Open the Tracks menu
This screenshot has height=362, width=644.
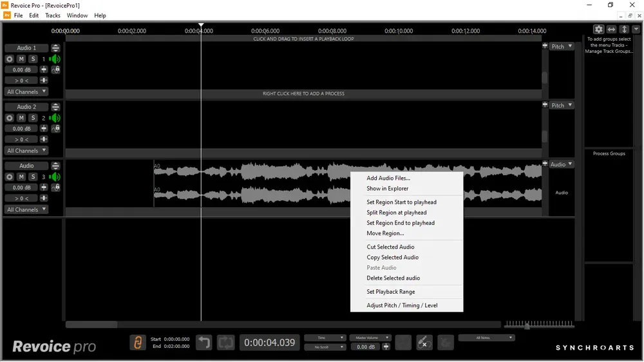(53, 15)
